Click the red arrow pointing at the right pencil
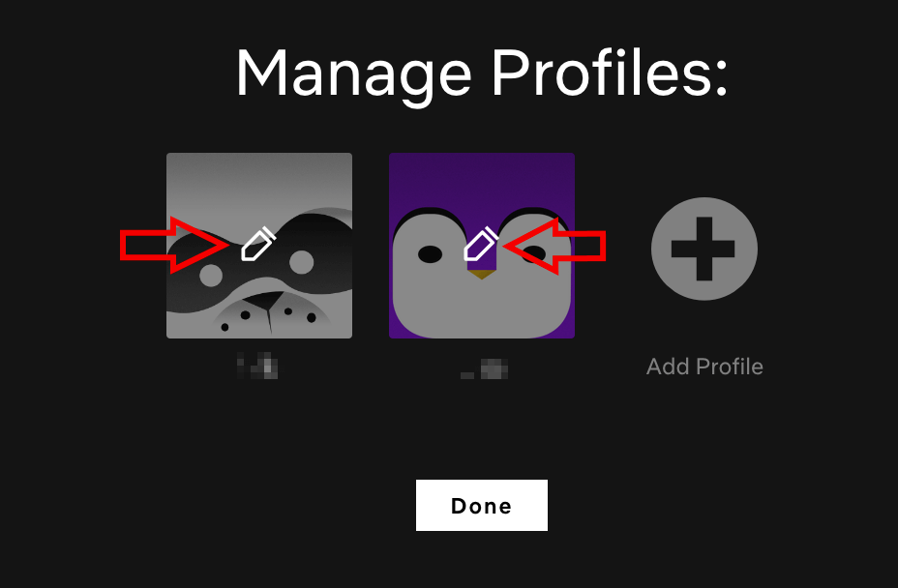The width and height of the screenshot is (898, 588). click(554, 246)
